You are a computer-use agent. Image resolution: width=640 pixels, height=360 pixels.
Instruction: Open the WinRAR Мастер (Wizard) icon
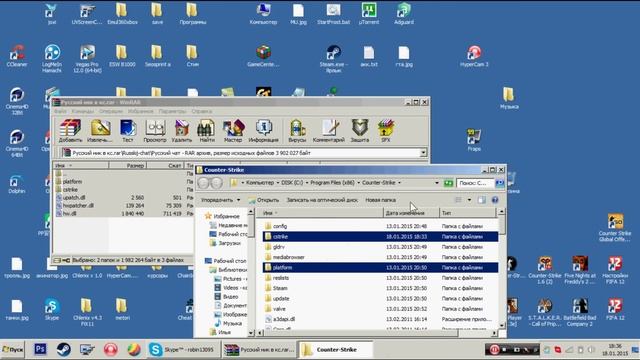pyautogui.click(x=233, y=131)
